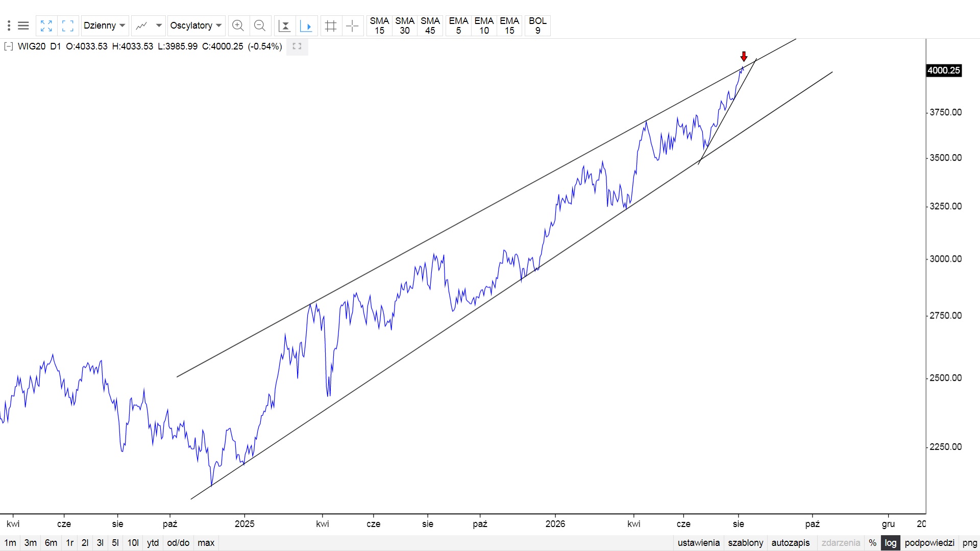Open the od/do date range picker

click(178, 543)
